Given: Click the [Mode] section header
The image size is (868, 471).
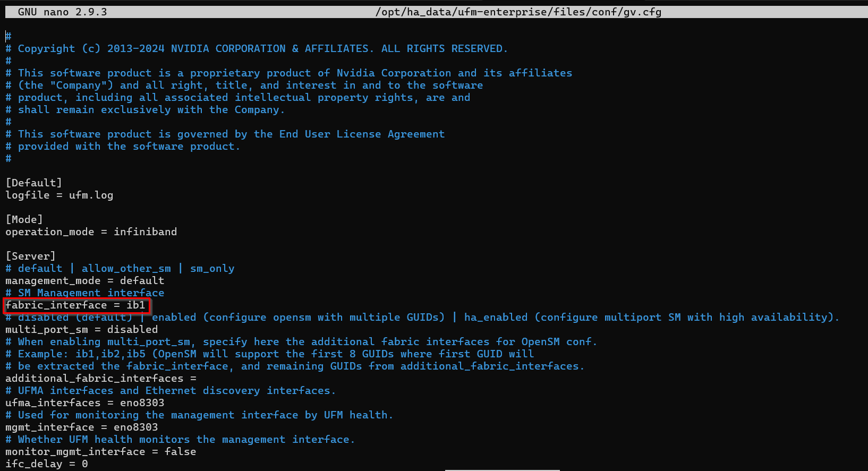Looking at the screenshot, I should click(x=24, y=220).
